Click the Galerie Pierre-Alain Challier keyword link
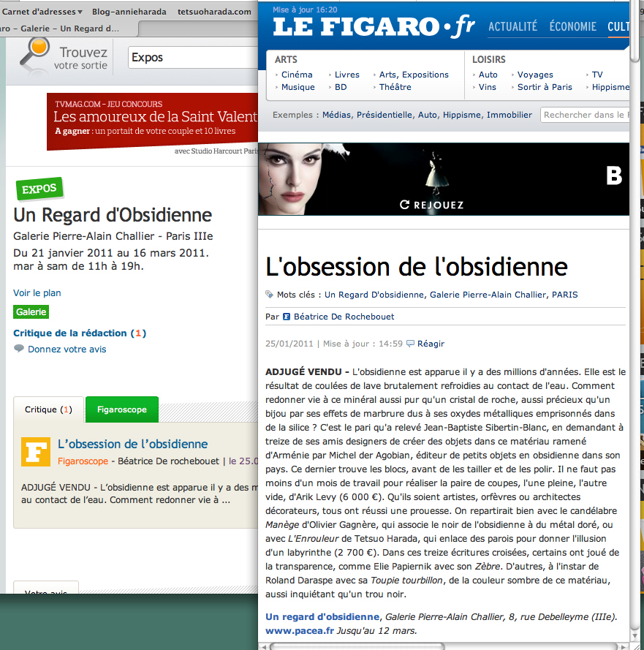The height and width of the screenshot is (650, 644). pos(488,295)
